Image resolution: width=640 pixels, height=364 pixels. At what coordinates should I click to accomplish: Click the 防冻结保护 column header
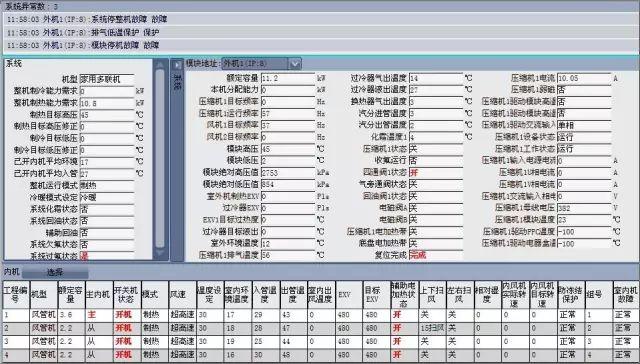pyautogui.click(x=570, y=294)
